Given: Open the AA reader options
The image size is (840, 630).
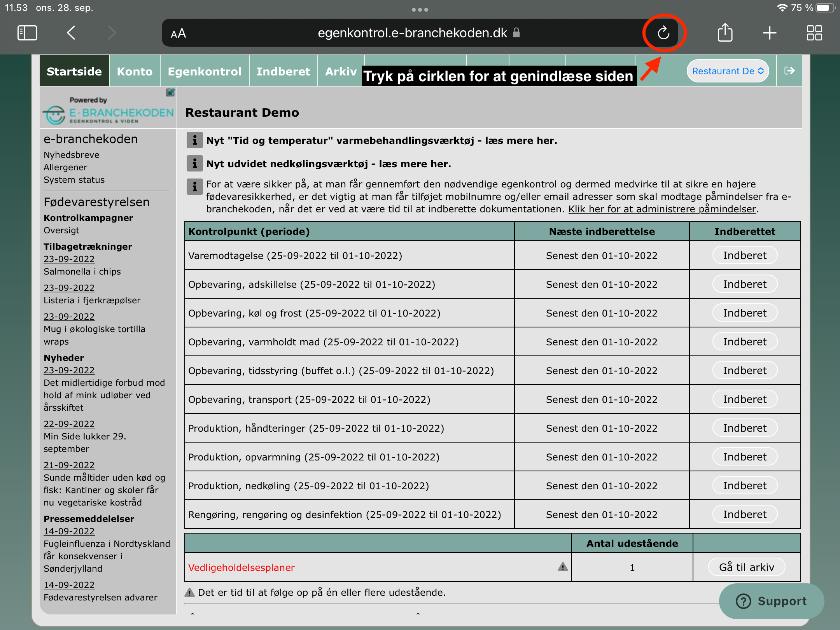Looking at the screenshot, I should [178, 34].
